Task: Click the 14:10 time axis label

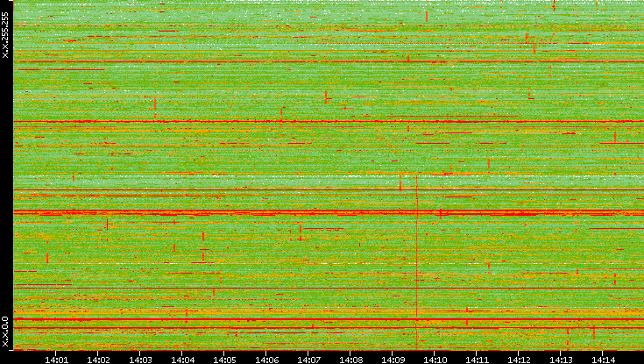Action: click(435, 359)
